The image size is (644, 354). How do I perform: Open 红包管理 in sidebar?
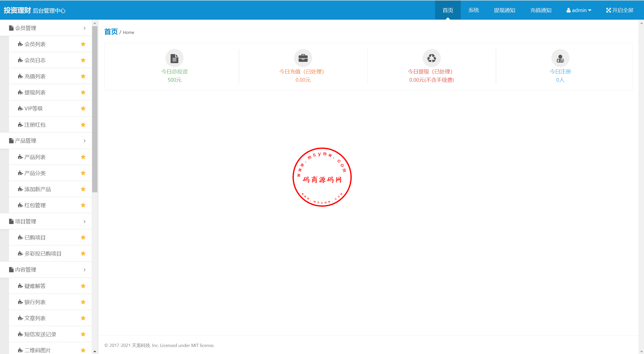click(50, 205)
